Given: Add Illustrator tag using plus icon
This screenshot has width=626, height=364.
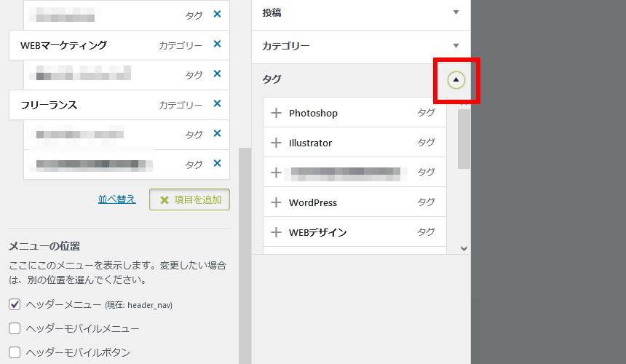Looking at the screenshot, I should point(276,143).
